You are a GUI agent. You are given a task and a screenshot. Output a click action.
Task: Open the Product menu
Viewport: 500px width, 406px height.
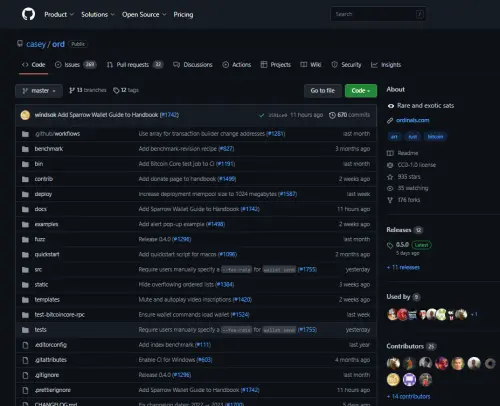tap(59, 15)
